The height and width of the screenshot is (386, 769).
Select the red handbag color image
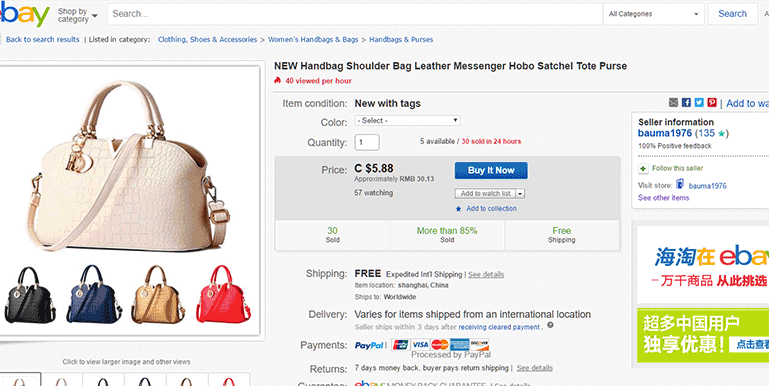223,294
